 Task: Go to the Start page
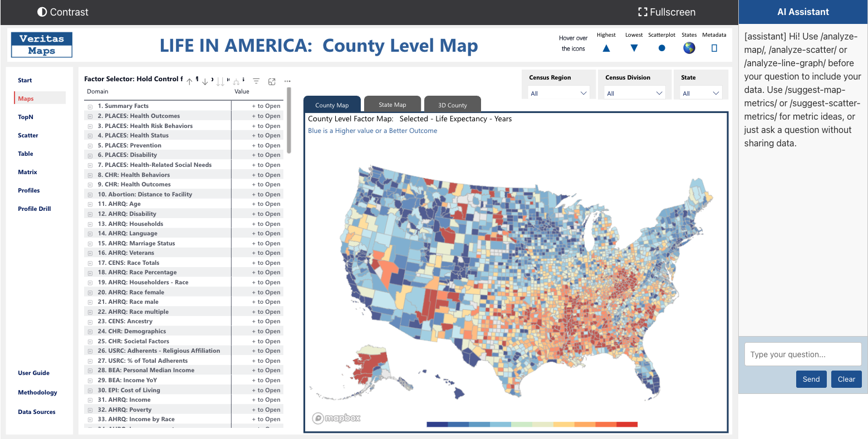coord(25,80)
